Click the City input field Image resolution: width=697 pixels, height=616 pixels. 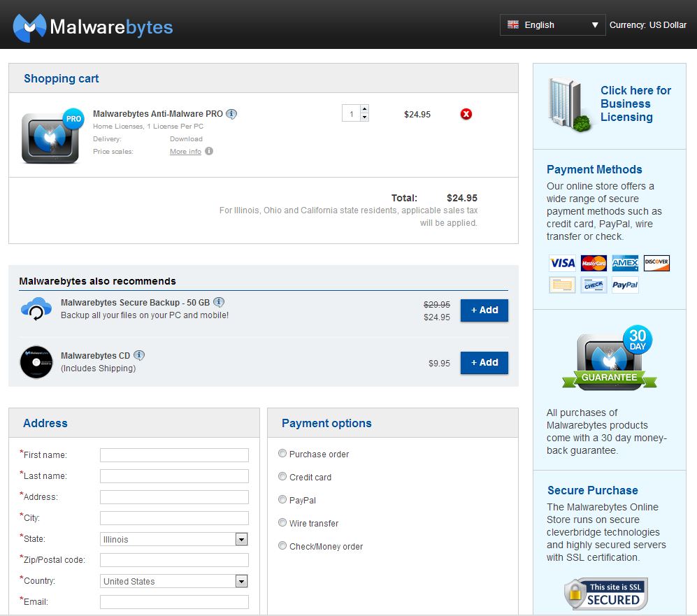click(174, 518)
